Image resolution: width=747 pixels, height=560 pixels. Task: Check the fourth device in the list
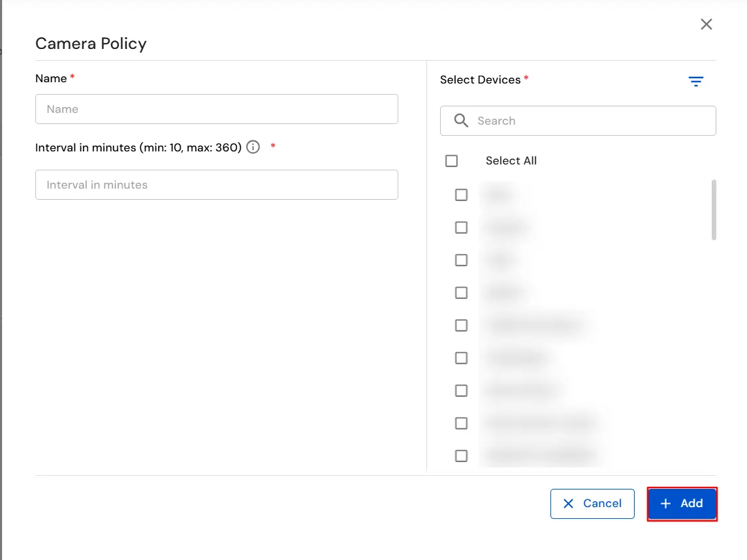461,292
